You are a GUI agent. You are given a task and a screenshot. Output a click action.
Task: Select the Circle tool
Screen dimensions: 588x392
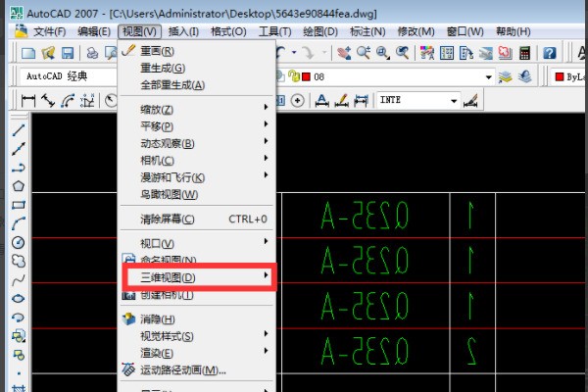point(19,242)
